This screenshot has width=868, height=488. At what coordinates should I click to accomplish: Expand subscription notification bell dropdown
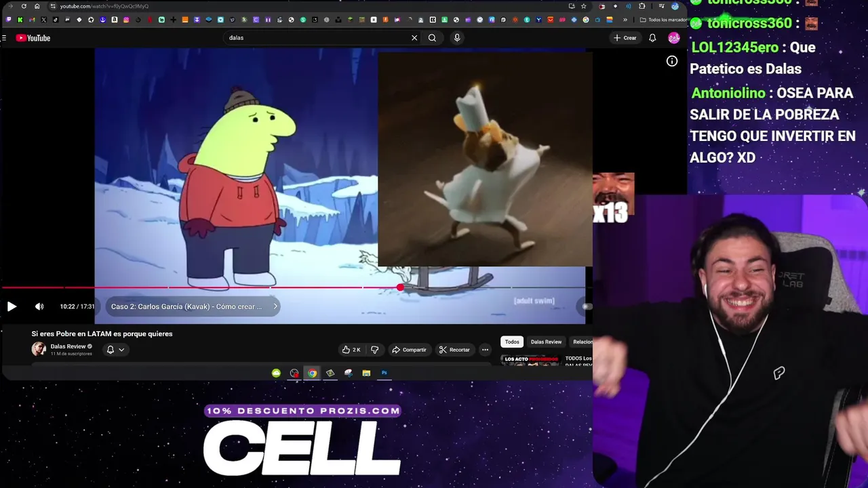(x=115, y=350)
